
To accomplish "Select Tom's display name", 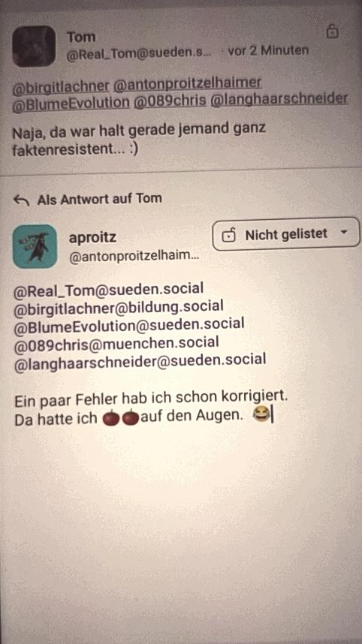I will click(81, 37).
